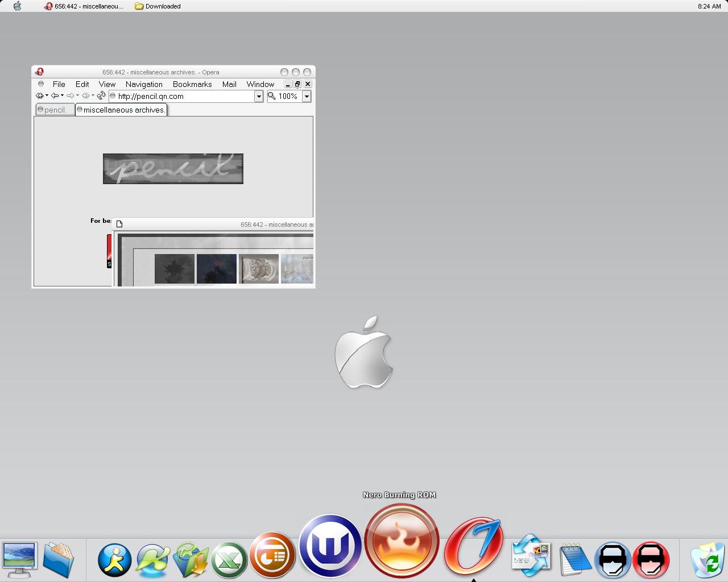
Task: Close the inner document with the X button
Action: (308, 84)
